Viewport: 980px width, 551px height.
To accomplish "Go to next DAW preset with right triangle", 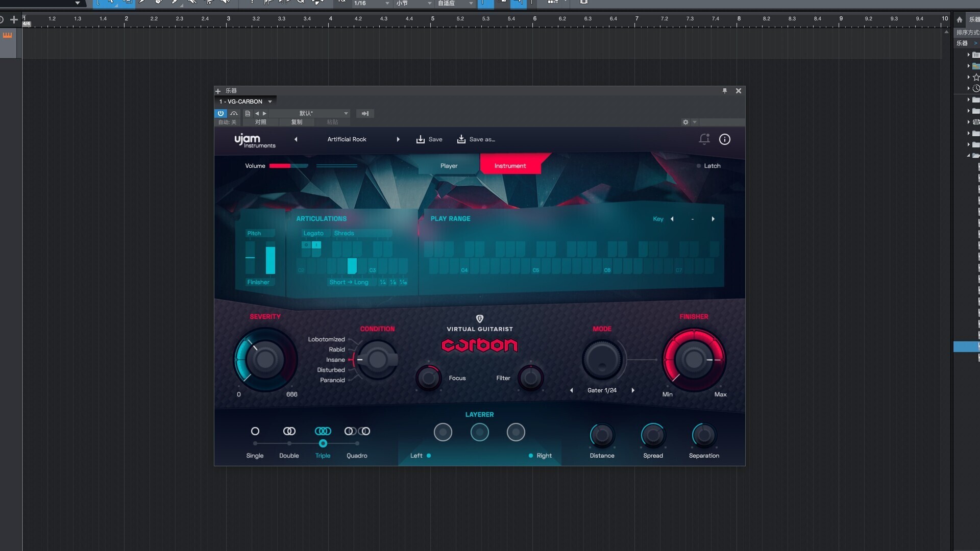I will pyautogui.click(x=264, y=113).
